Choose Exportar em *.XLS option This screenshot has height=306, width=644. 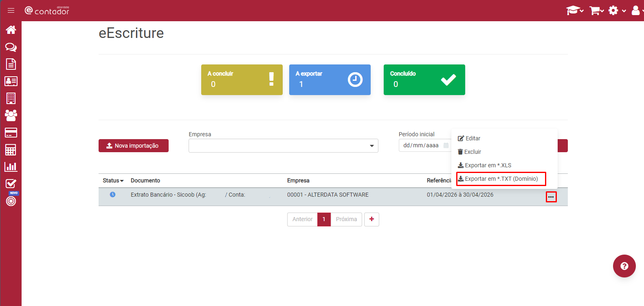[x=484, y=165]
